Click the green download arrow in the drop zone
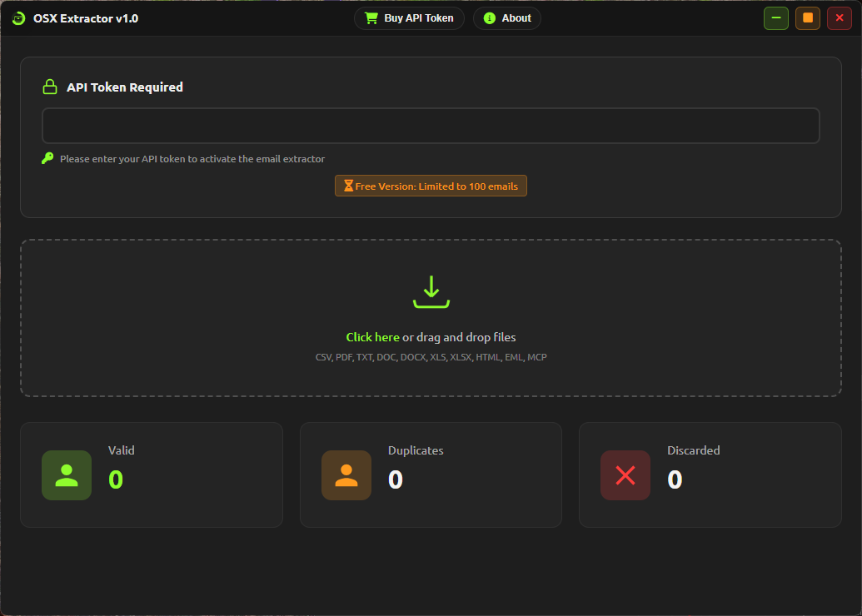Viewport: 862px width, 616px height. pyautogui.click(x=431, y=292)
